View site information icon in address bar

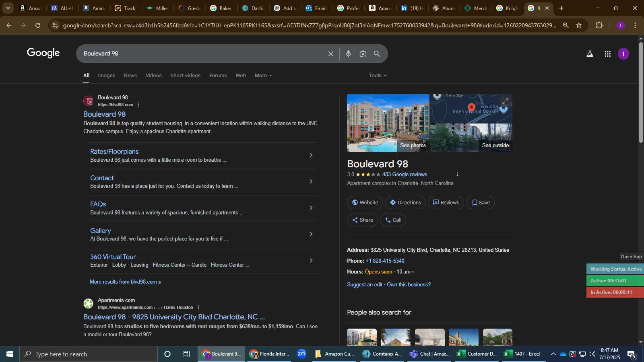[x=56, y=25]
